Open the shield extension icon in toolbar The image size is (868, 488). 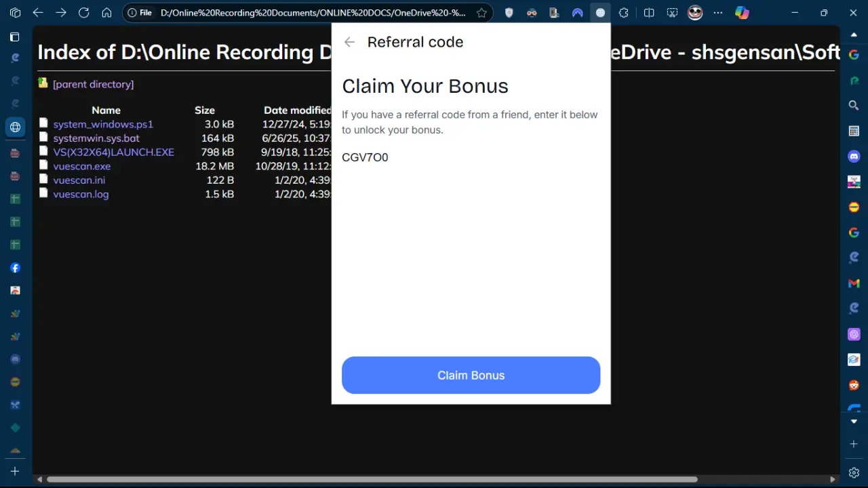tap(509, 13)
